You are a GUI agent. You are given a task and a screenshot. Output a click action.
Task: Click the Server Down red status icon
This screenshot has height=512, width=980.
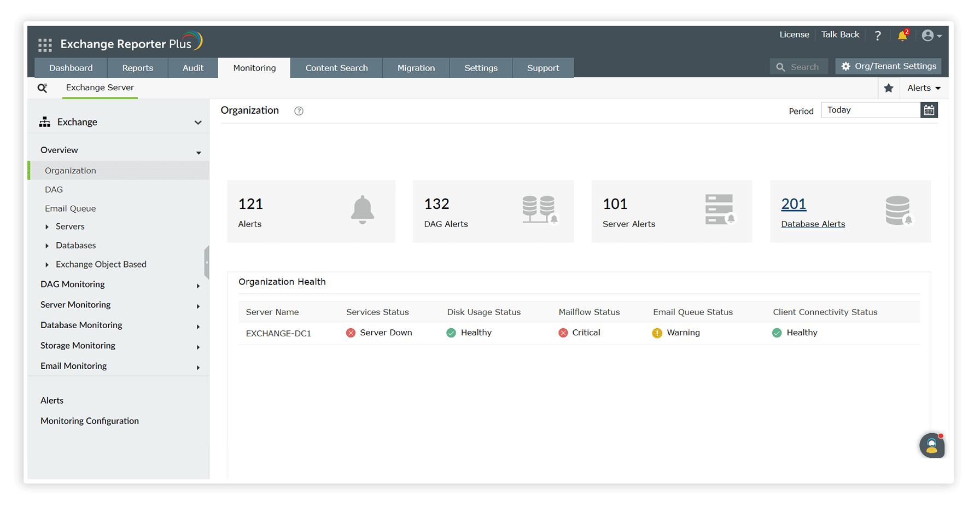(351, 333)
